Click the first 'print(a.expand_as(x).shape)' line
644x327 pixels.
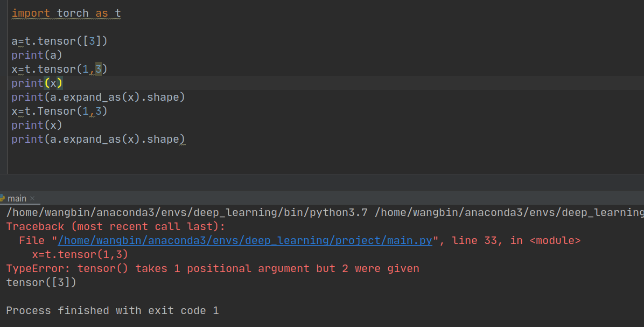98,98
